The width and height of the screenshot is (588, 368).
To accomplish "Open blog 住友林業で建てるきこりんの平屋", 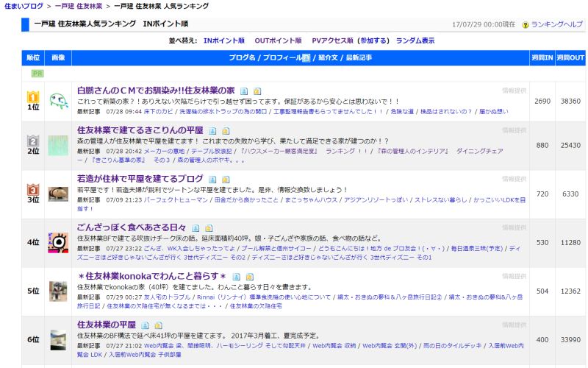I will [140, 130].
